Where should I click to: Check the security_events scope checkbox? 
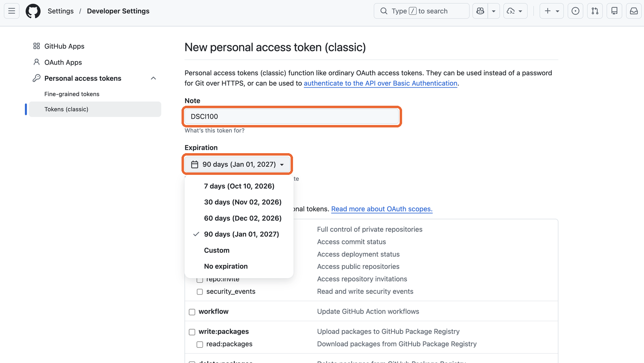point(200,292)
